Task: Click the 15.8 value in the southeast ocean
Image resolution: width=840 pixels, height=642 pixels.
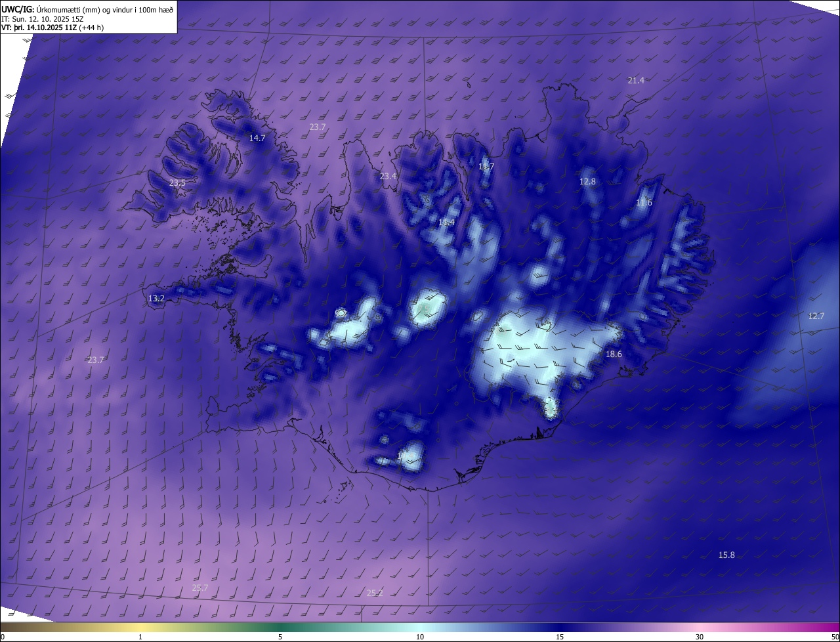Action: point(726,555)
